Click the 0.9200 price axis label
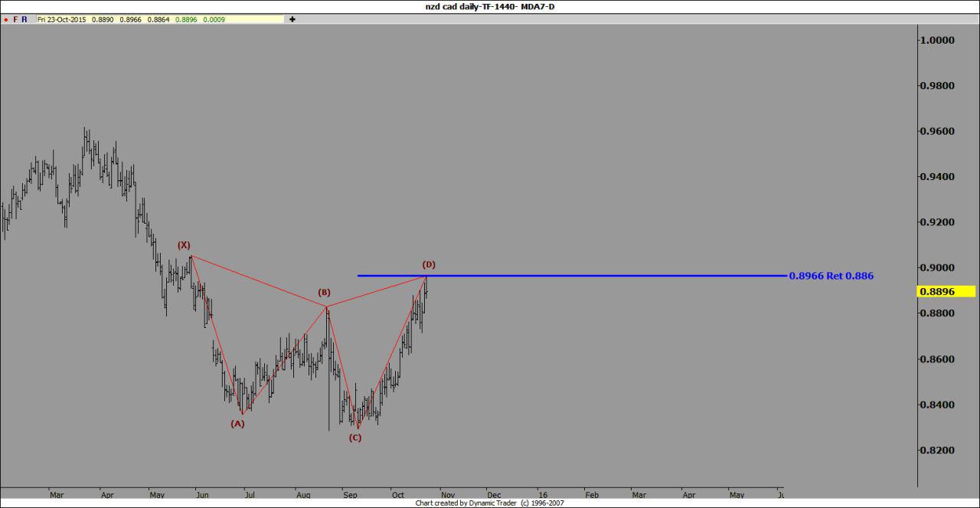The height and width of the screenshot is (508, 980). point(938,223)
